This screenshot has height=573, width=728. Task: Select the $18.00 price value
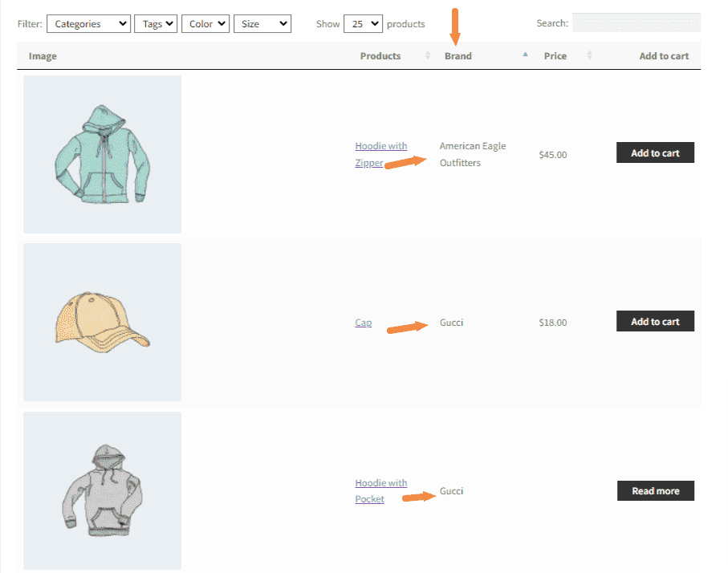(x=552, y=323)
